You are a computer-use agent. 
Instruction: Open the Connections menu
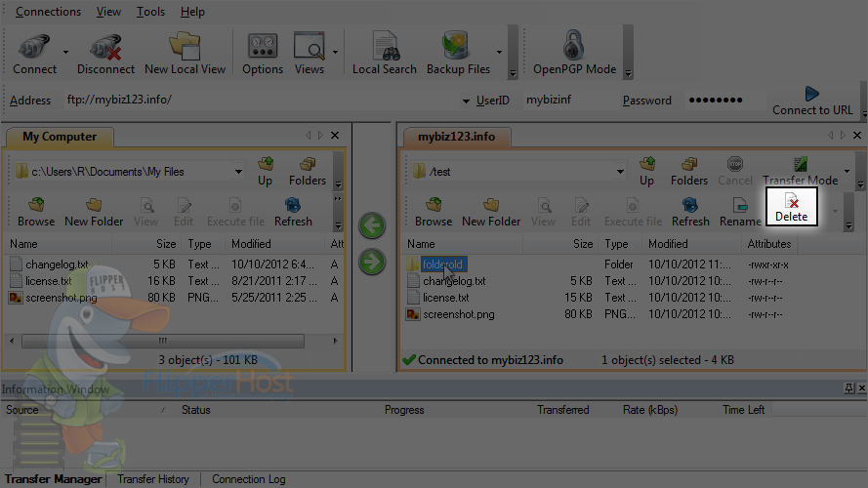click(x=48, y=12)
